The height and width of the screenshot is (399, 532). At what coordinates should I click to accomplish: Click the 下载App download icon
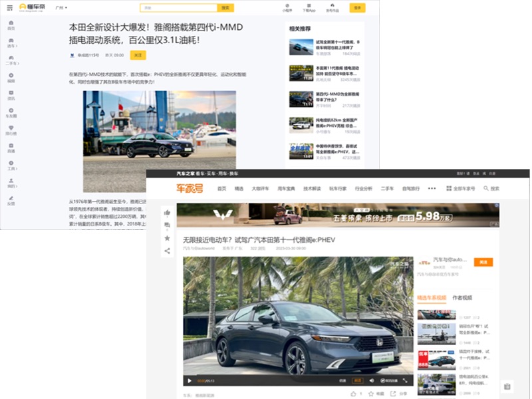pyautogui.click(x=309, y=8)
